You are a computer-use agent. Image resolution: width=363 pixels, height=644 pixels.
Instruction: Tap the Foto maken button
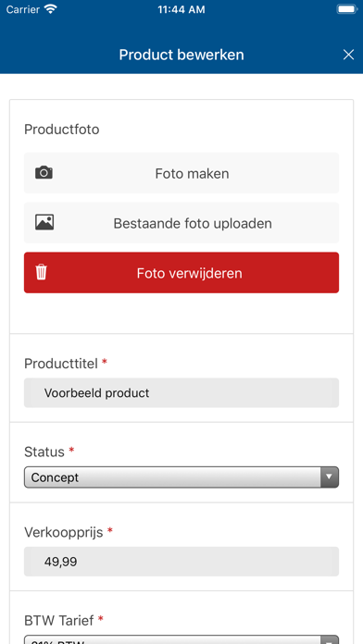pos(181,173)
